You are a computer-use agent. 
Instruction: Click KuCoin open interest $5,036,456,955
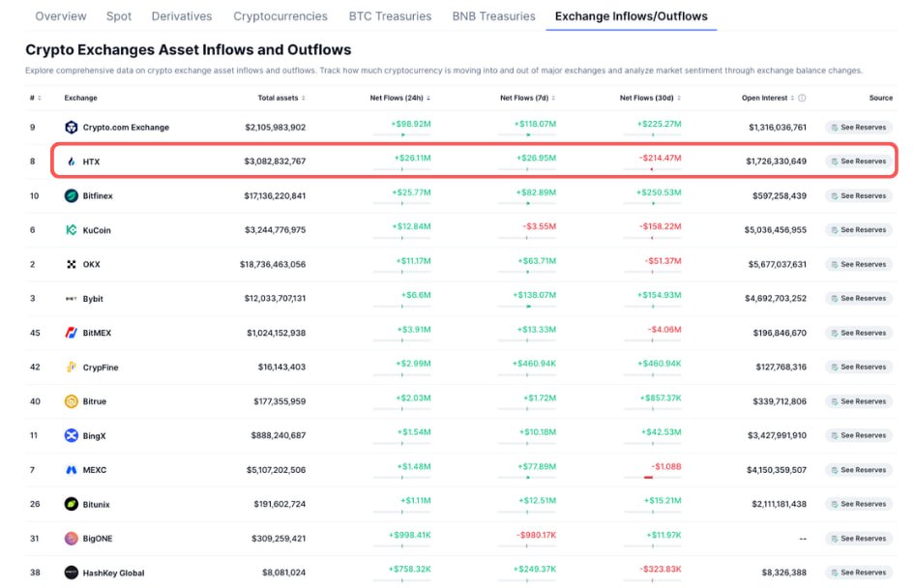tap(775, 230)
